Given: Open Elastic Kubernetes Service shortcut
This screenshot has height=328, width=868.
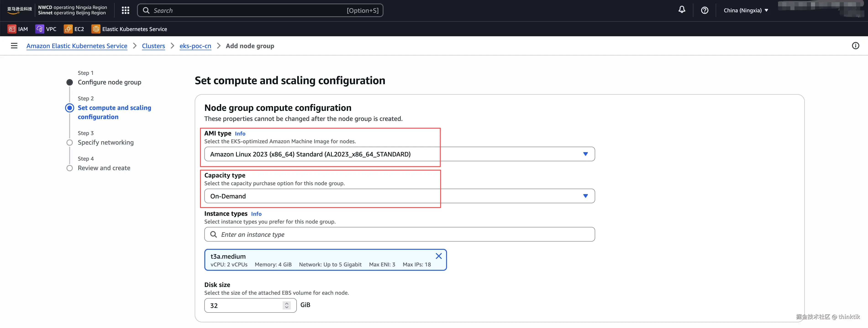Looking at the screenshot, I should pyautogui.click(x=129, y=29).
